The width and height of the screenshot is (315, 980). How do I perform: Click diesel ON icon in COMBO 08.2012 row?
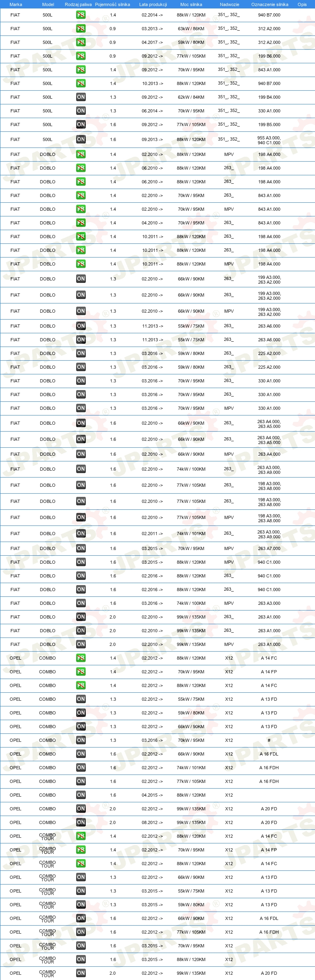pos(81,822)
